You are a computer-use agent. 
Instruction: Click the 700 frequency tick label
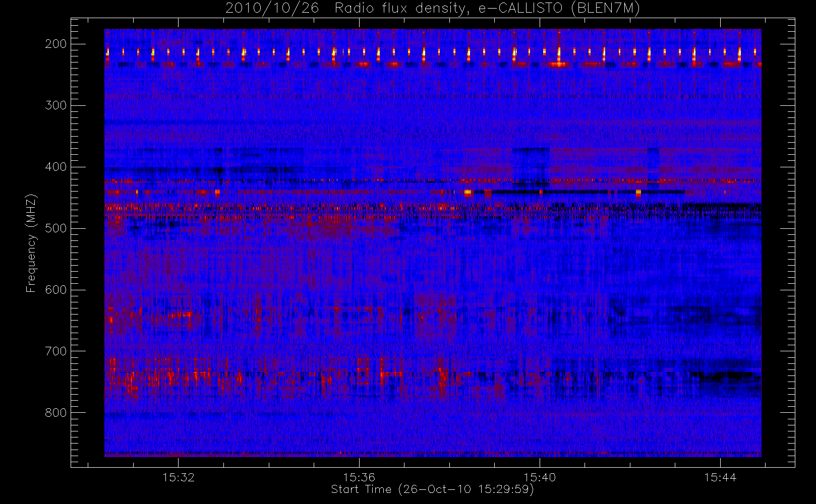click(56, 351)
